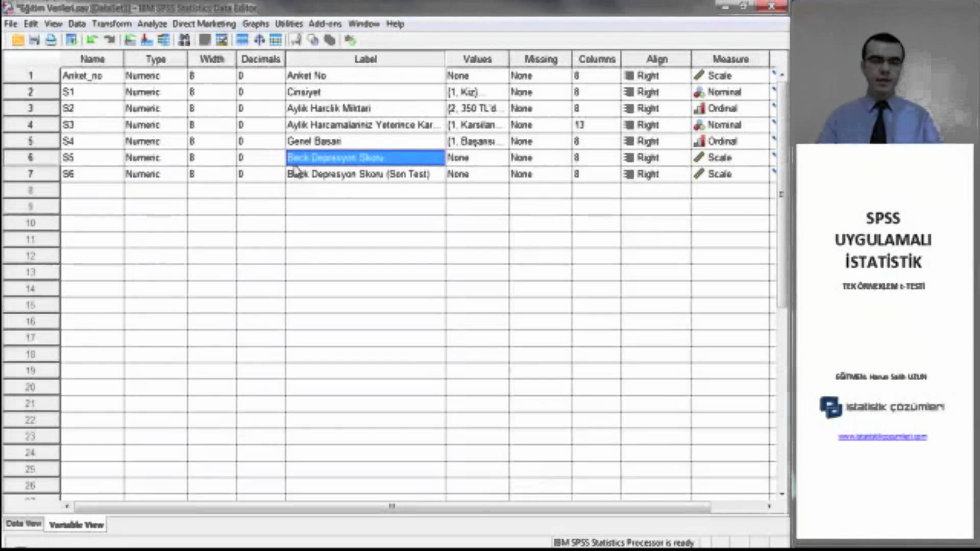Click the Redo arrow icon

coord(109,40)
